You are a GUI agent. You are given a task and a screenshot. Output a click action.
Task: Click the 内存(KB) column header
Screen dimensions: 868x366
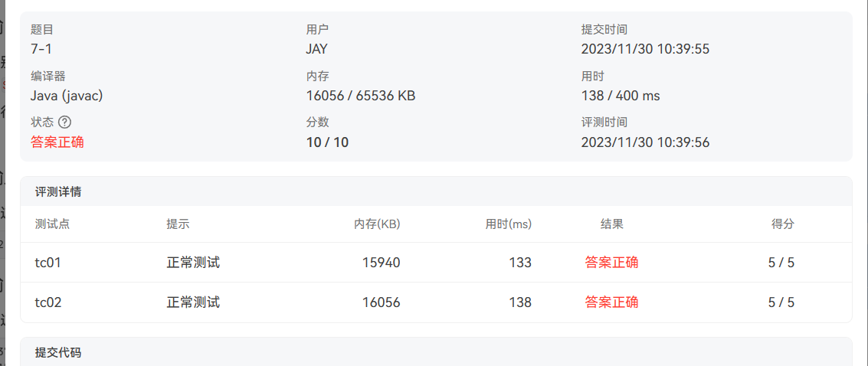[x=377, y=224]
